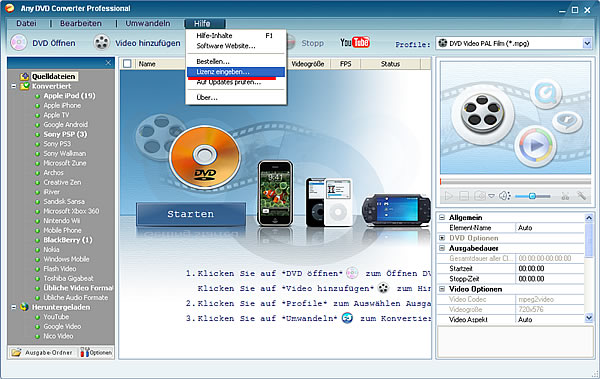Select Sony PSP (3) in tree
The height and width of the screenshot is (379, 600).
65,134
